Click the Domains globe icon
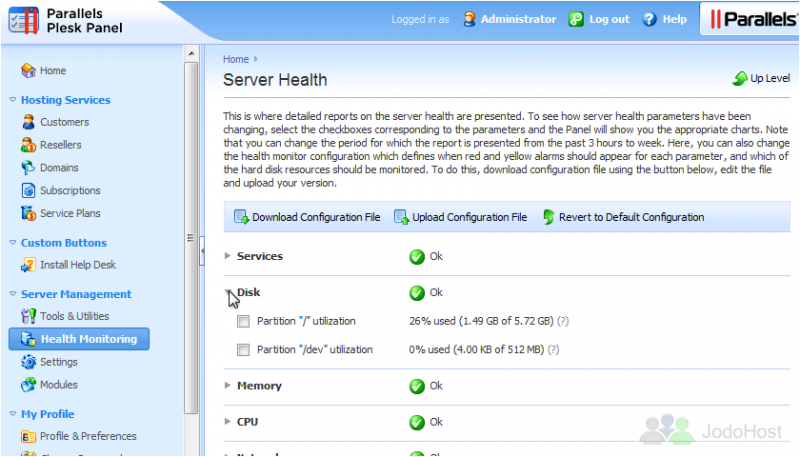The image size is (800, 457). (28, 167)
